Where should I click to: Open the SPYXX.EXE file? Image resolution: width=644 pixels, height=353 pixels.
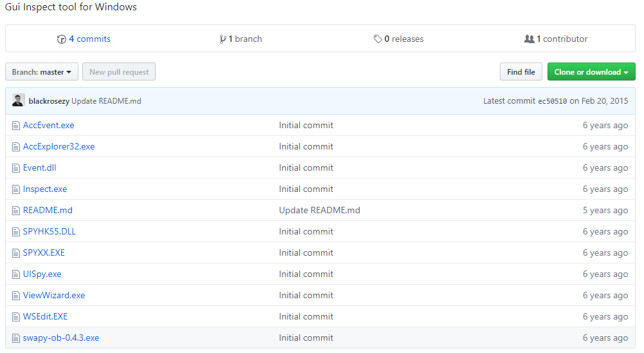pos(44,253)
